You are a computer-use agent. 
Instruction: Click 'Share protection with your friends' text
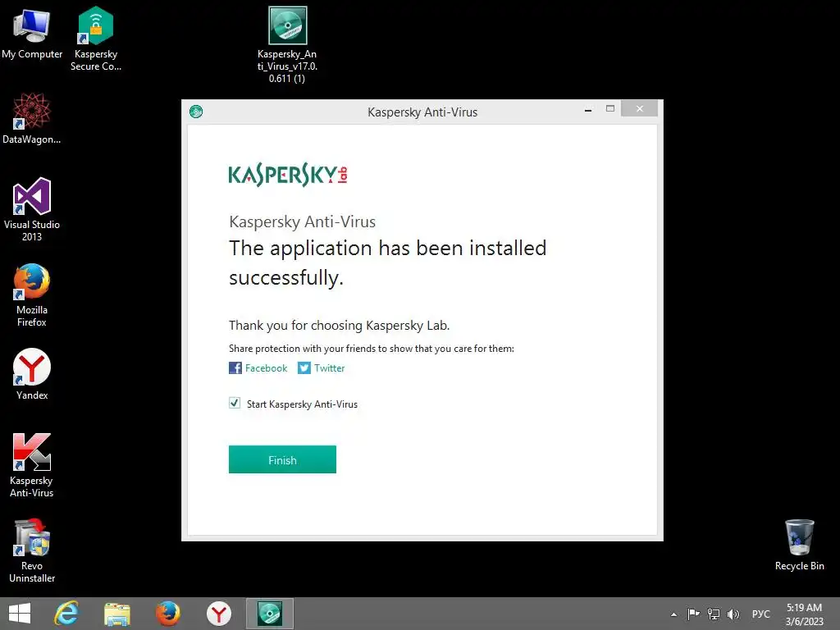point(372,348)
